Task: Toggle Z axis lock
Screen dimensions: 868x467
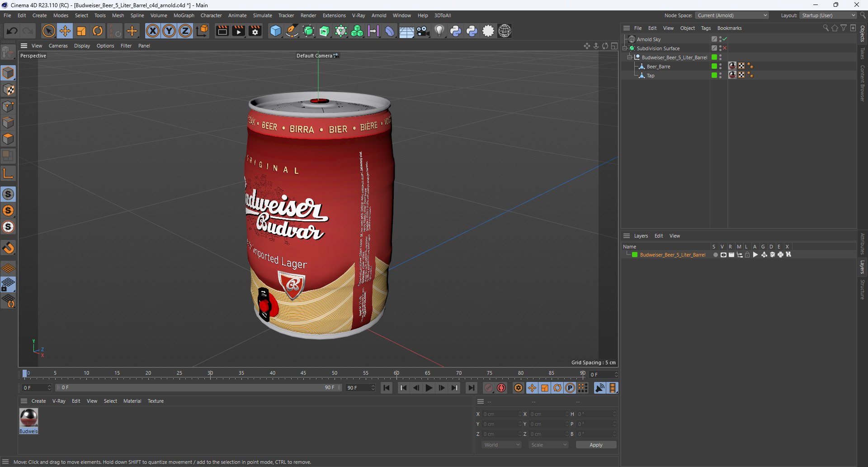Action: click(x=185, y=31)
